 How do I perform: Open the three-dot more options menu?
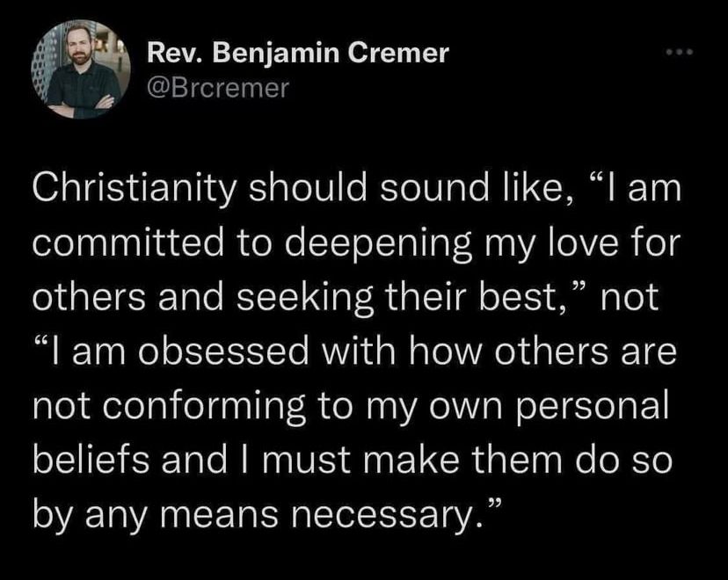click(x=680, y=54)
